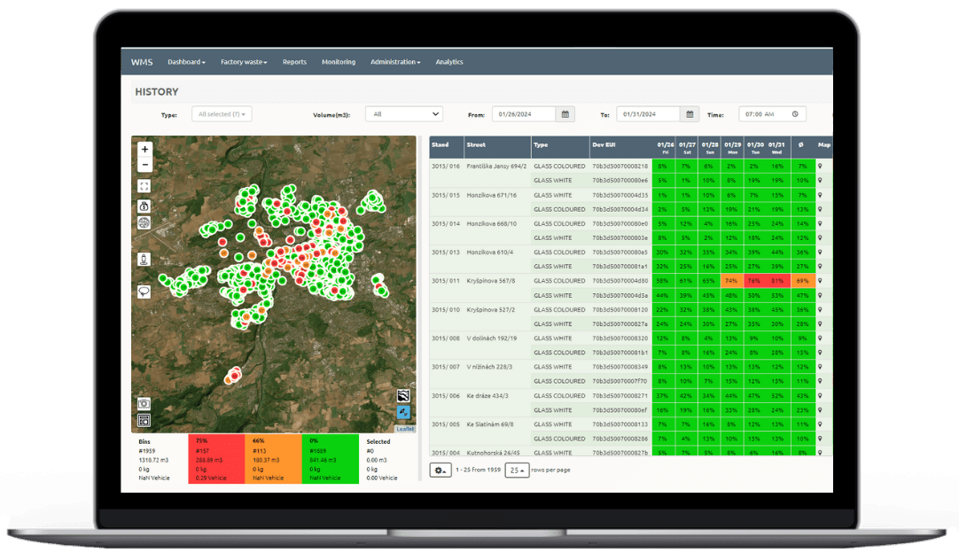Select the green 0% bins summary
This screenshot has height=560, width=959.
[331, 459]
